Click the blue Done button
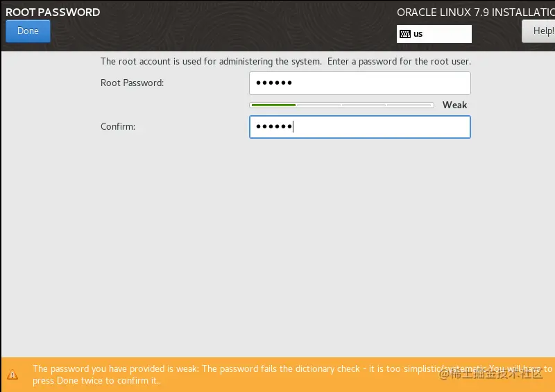 coord(28,31)
